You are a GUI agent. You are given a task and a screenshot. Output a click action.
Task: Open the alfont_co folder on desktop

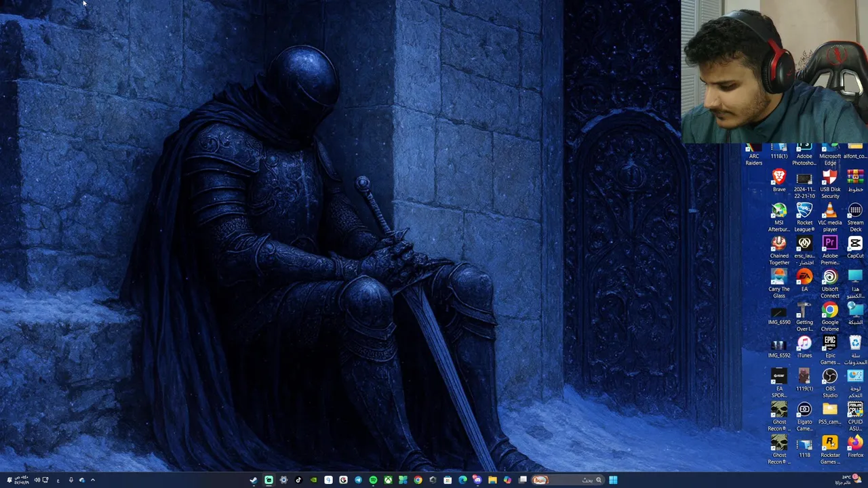(855, 152)
